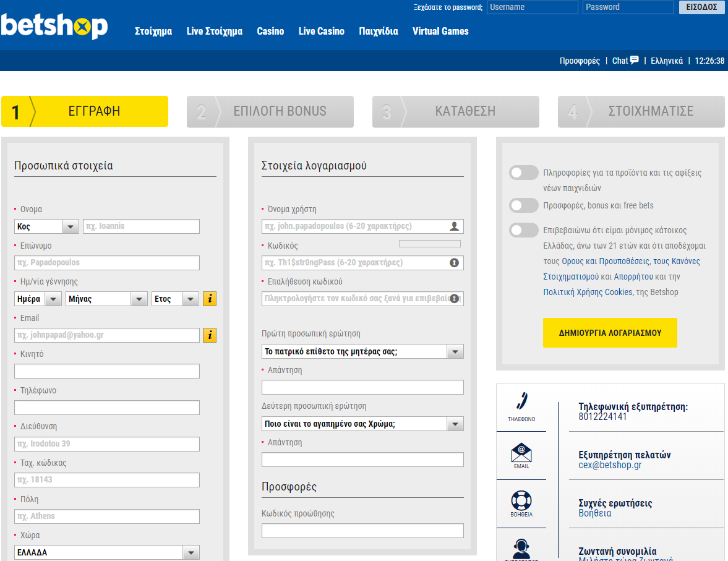Screen dimensions: 728x561
Task: Click the Κινητό mobile field
Action: 107,371
